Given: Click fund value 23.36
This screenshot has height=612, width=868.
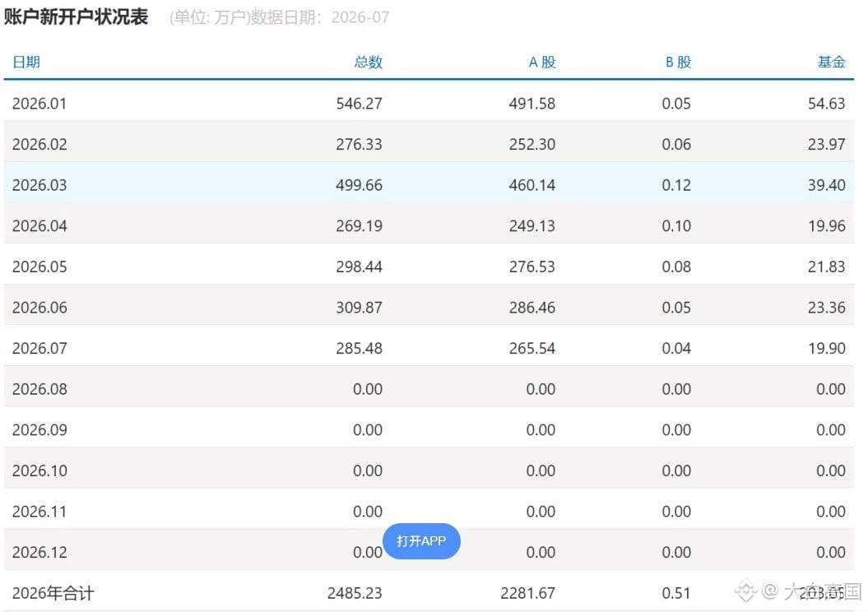Looking at the screenshot, I should pyautogui.click(x=827, y=308).
